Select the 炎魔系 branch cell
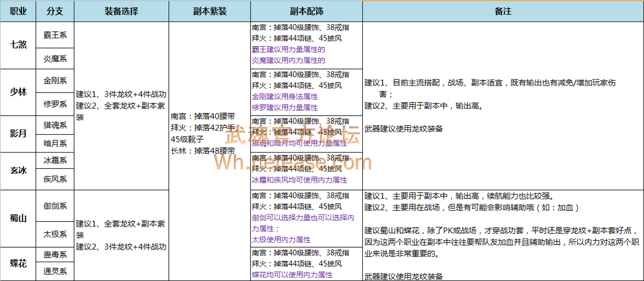The height and width of the screenshot is (281, 644). pyautogui.click(x=55, y=59)
